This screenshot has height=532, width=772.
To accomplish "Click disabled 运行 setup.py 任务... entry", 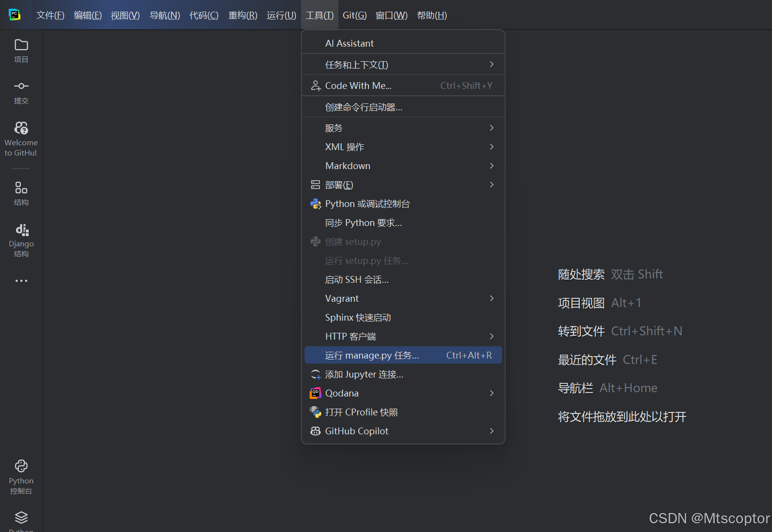I will pos(403,261).
